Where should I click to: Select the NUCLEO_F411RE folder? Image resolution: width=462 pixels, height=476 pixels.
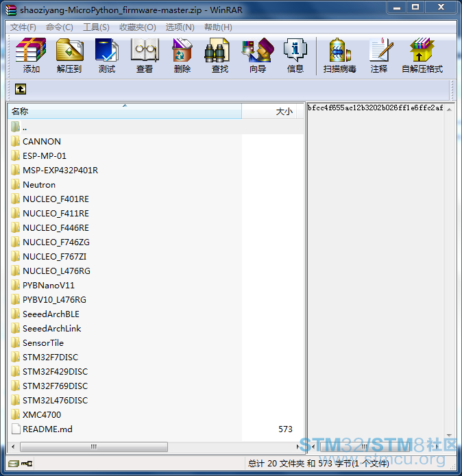(50, 213)
